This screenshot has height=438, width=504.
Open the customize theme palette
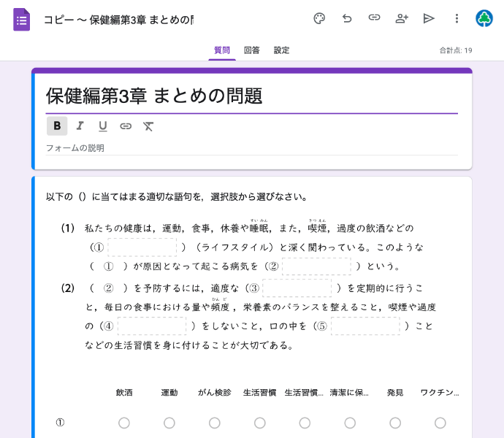[319, 18]
